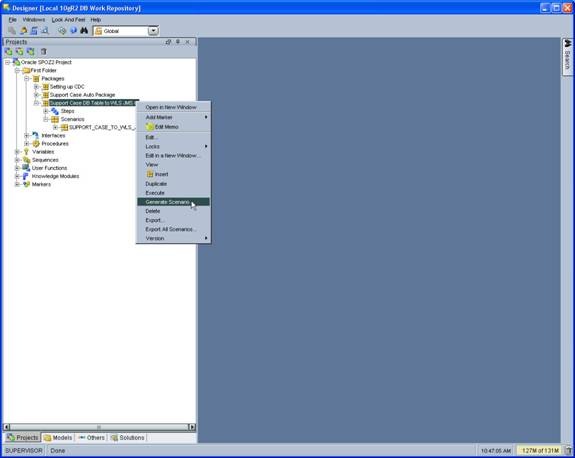Choose Delete from context menu

tap(173, 211)
